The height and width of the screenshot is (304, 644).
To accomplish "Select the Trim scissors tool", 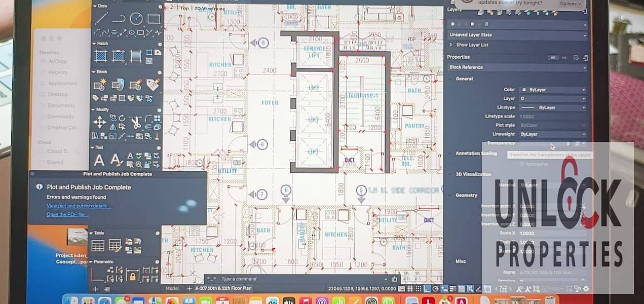I will point(136,122).
